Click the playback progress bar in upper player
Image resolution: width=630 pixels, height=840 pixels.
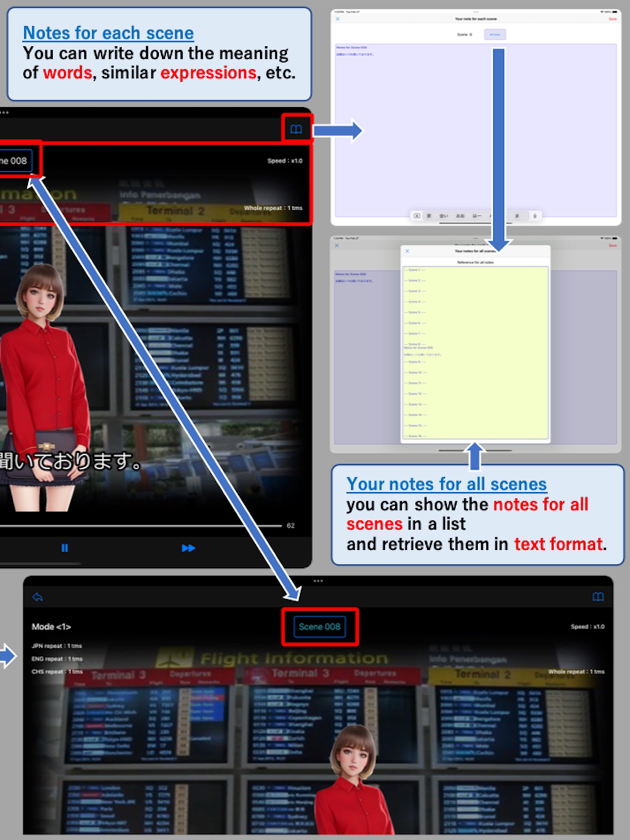click(140, 525)
